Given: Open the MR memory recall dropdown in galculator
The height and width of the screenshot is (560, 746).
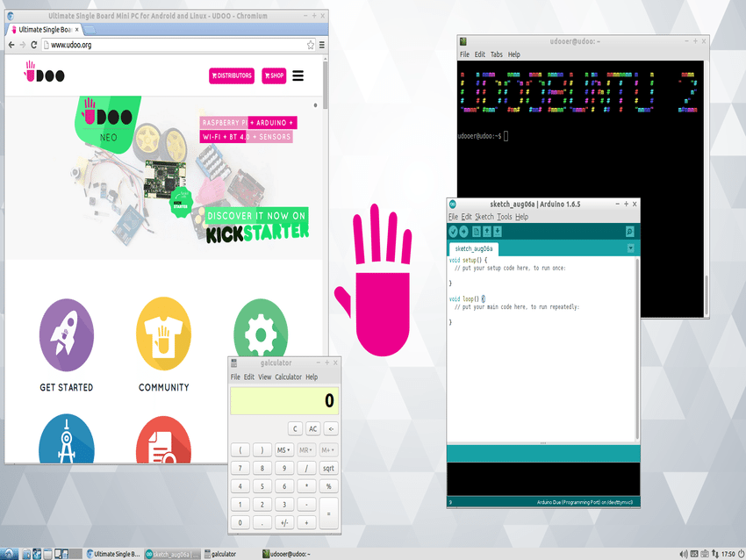Looking at the screenshot, I should 305,450.
